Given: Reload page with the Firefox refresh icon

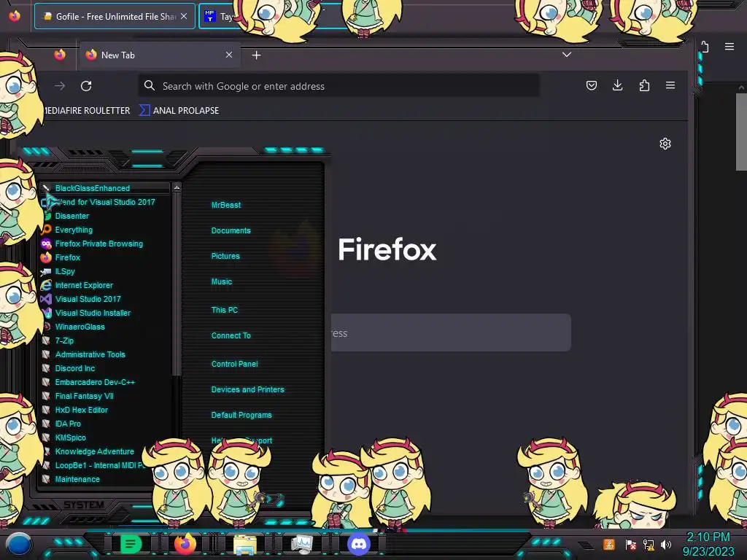Looking at the screenshot, I should coord(86,86).
